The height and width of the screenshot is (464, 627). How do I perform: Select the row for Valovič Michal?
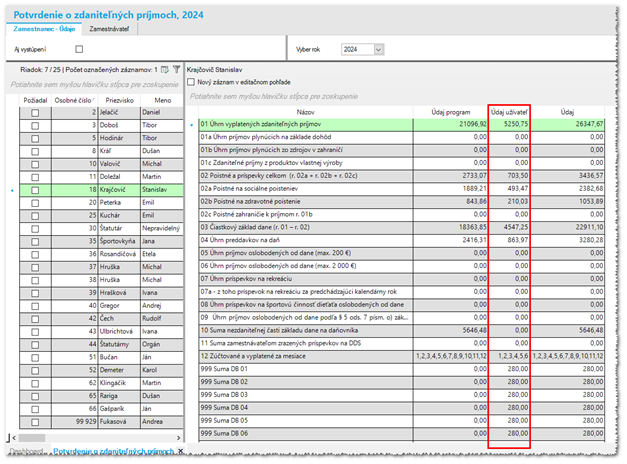tap(102, 164)
